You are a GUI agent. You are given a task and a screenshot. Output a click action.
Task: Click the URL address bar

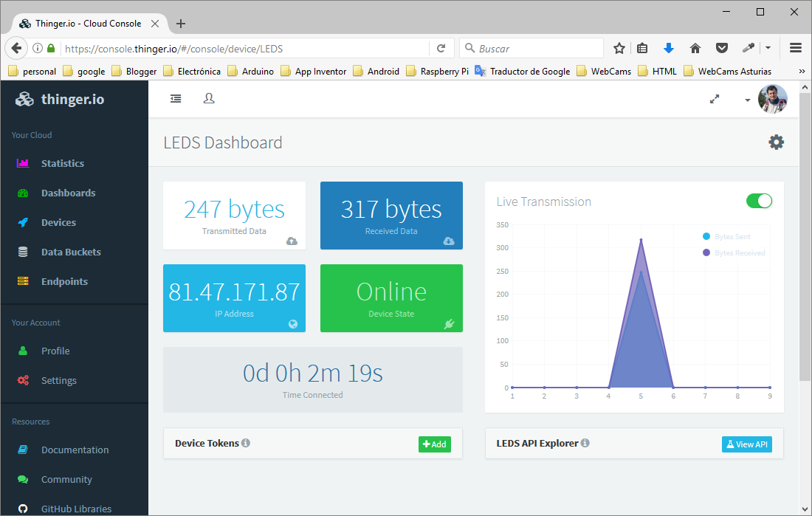244,48
